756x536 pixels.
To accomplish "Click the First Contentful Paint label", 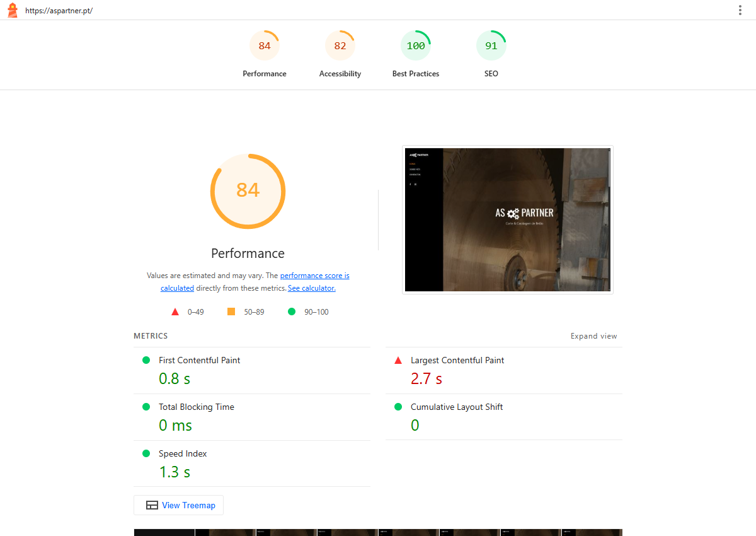I will [x=200, y=360].
